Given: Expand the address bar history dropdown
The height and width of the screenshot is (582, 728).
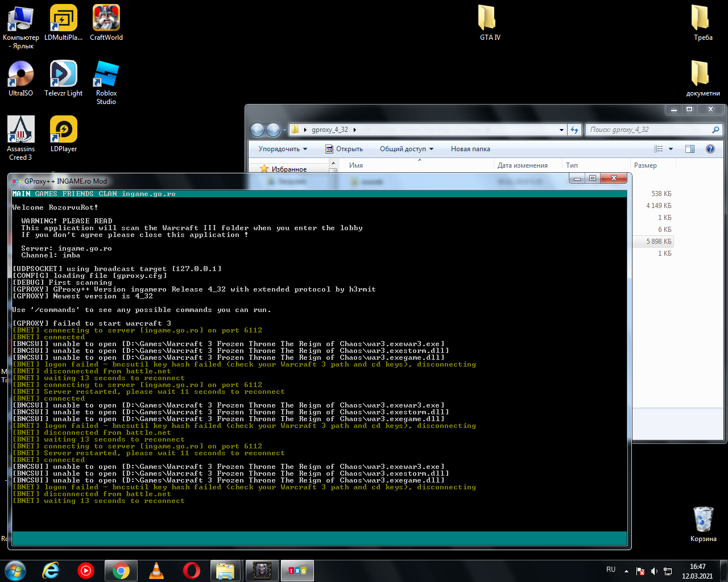Looking at the screenshot, I should [x=562, y=130].
